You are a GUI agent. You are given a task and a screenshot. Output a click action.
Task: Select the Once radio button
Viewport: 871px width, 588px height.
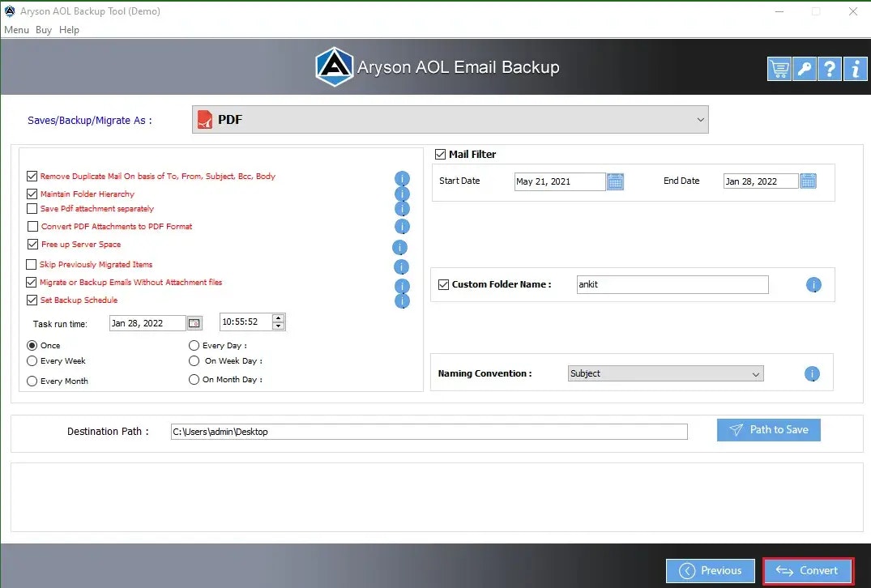32,345
